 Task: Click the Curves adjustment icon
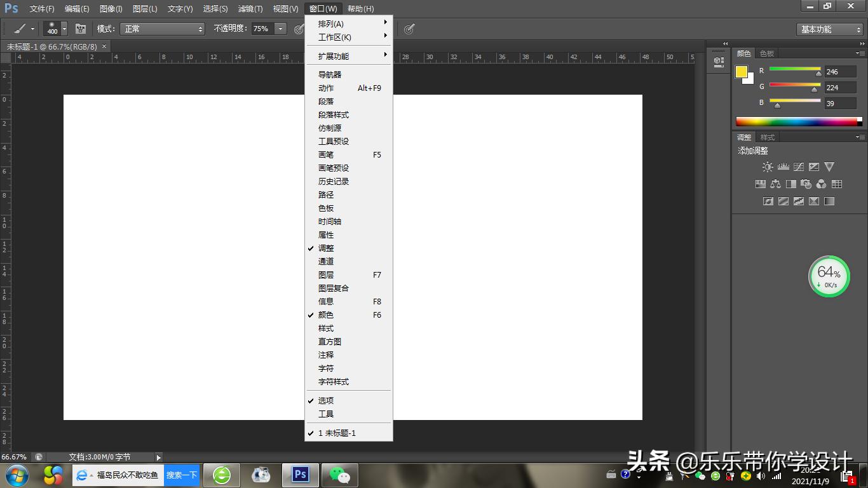[x=799, y=167]
